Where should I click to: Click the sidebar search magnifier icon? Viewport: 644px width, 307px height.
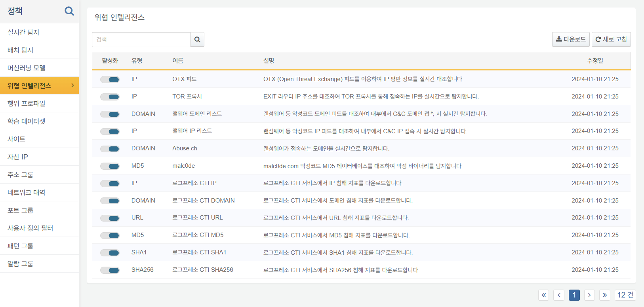[69, 11]
